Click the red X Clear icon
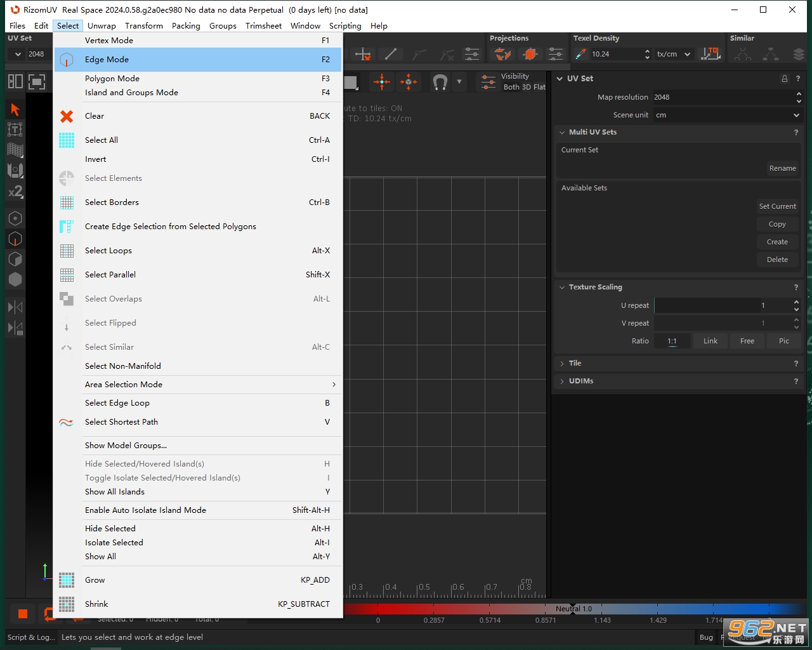812x650 pixels. [x=67, y=116]
